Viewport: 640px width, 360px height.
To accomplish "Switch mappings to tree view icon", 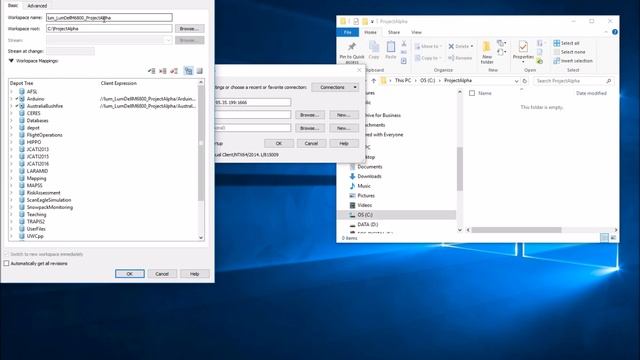I will [x=188, y=71].
